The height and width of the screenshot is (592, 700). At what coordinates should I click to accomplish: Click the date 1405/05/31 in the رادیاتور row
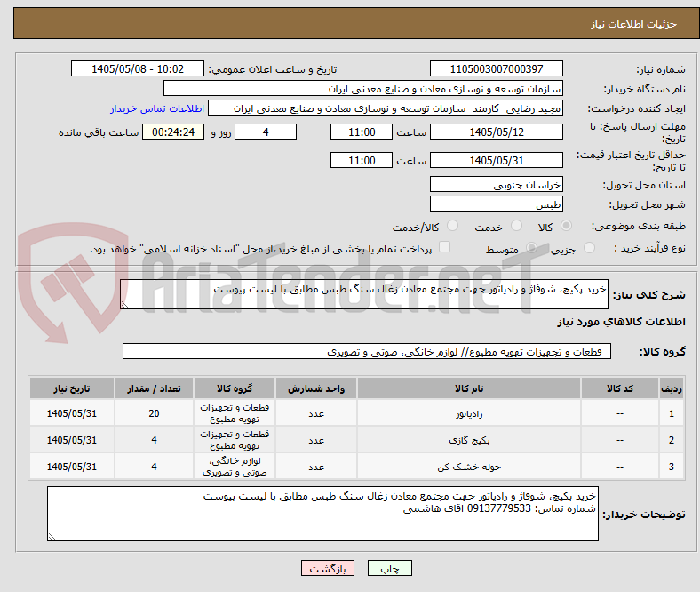pos(72,413)
